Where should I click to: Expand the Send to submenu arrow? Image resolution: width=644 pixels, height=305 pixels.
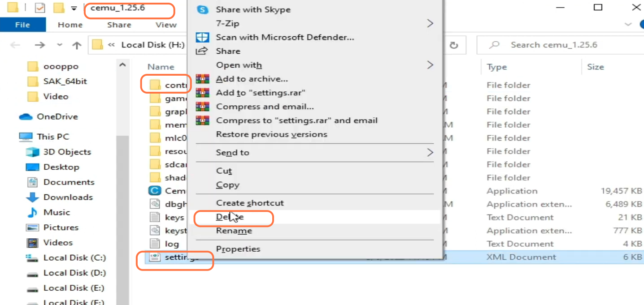click(430, 153)
